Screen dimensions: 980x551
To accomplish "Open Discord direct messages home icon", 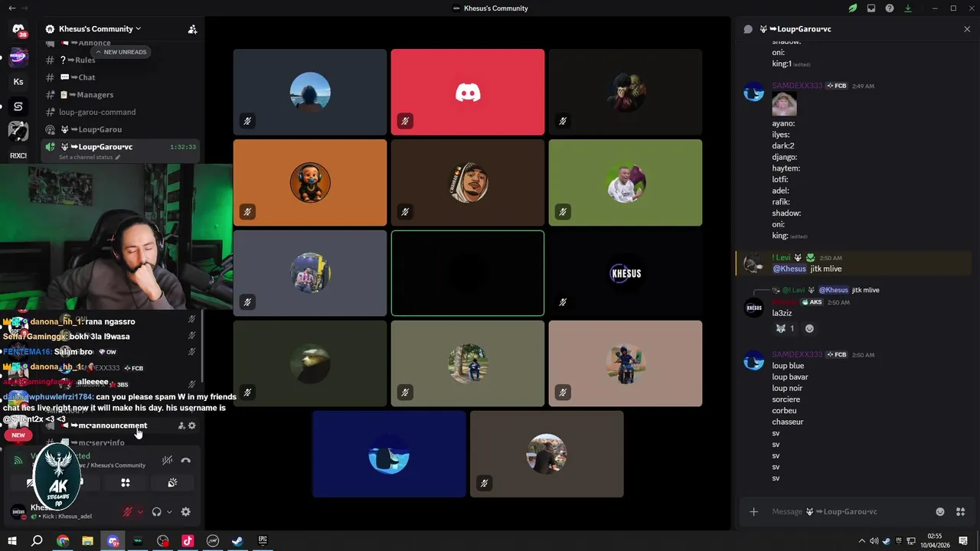I will [18, 29].
